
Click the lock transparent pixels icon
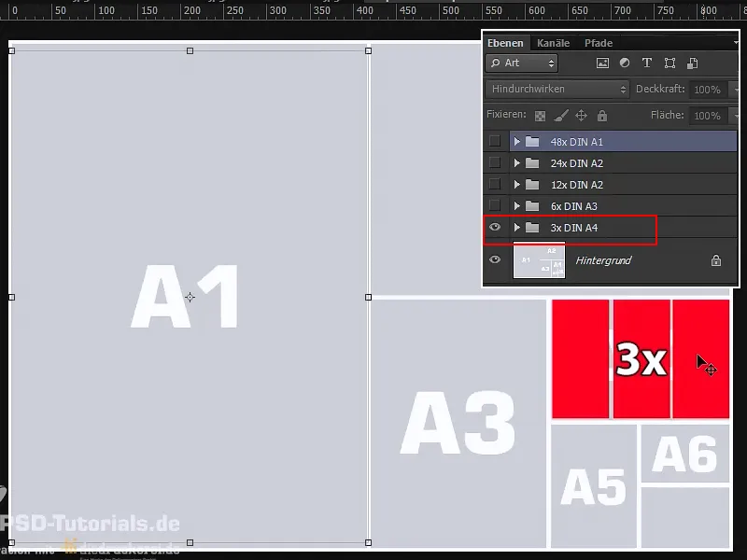click(x=540, y=116)
